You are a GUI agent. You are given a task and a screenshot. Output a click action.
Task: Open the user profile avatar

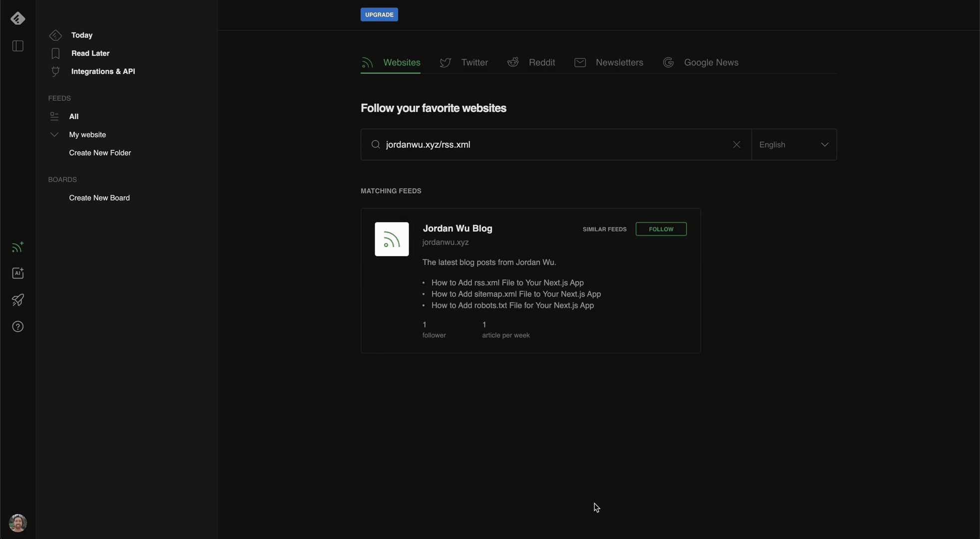click(x=18, y=523)
